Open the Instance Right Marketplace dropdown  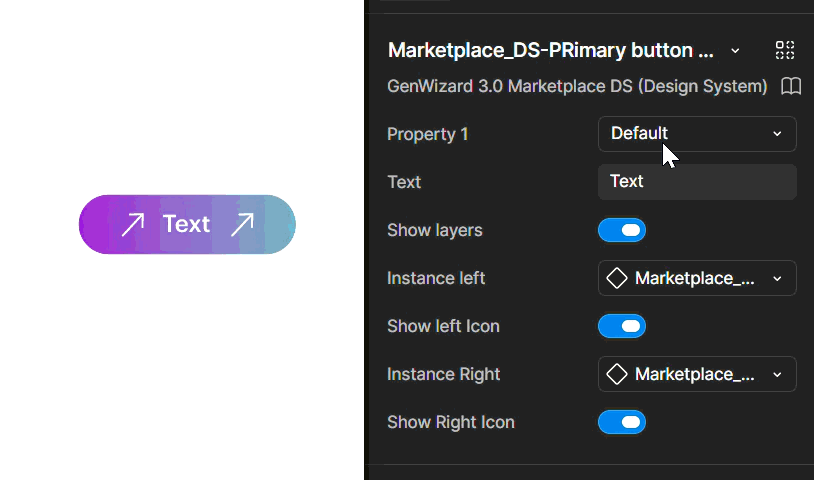pyautogui.click(x=697, y=374)
